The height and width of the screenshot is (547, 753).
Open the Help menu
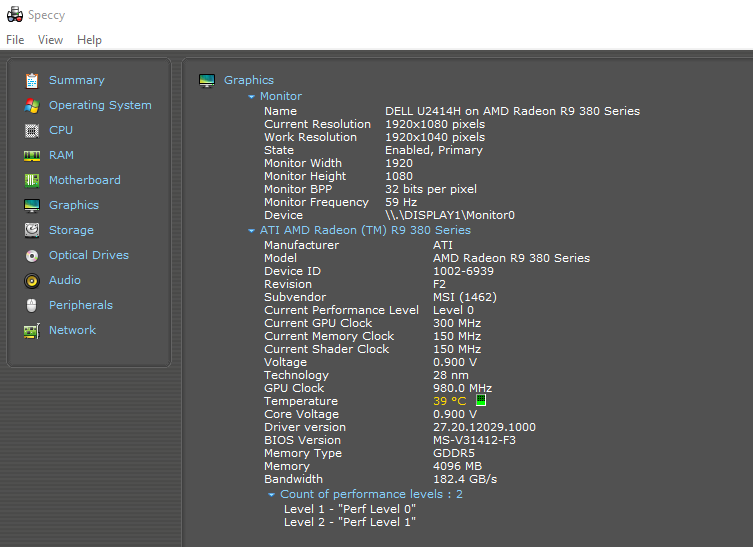point(89,40)
